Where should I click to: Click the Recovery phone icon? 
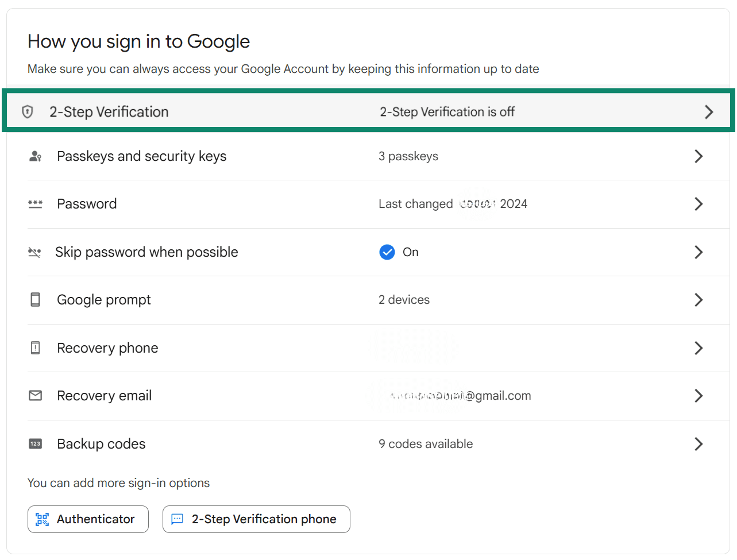click(x=36, y=347)
